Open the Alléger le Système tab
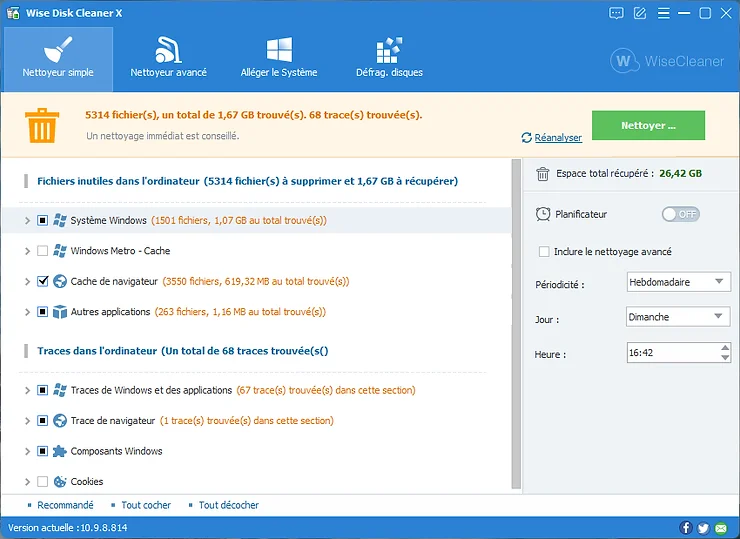 coord(279,59)
